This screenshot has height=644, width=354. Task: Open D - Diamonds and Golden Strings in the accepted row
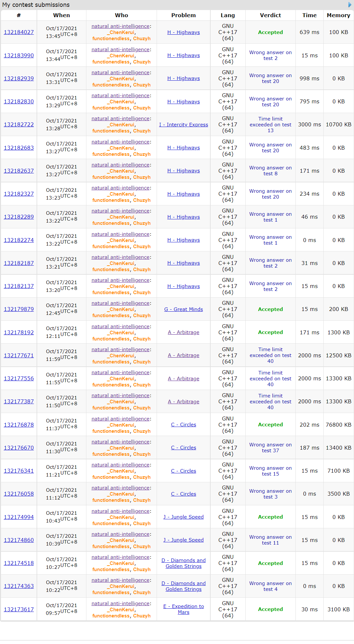[x=183, y=563]
